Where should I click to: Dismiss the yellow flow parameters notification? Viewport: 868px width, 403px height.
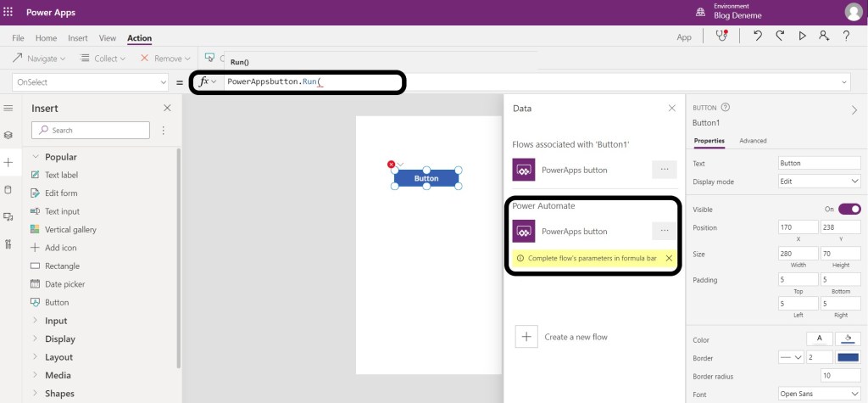[668, 258]
